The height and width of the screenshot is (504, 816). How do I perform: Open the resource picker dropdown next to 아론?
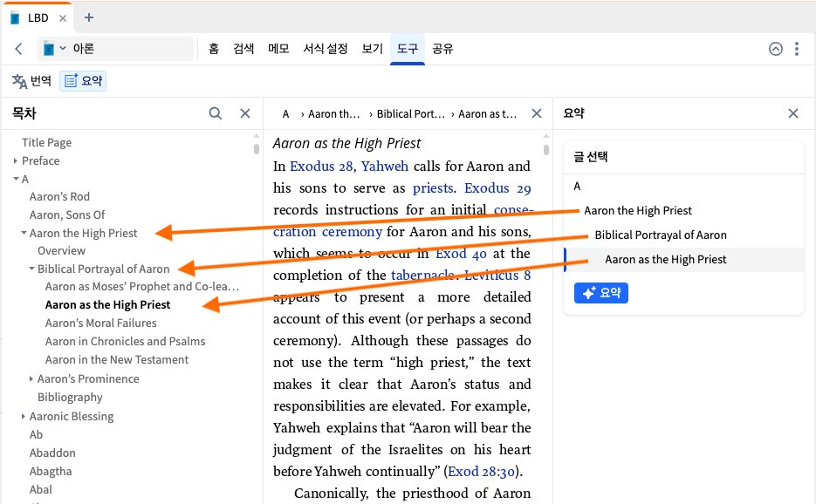(54, 49)
